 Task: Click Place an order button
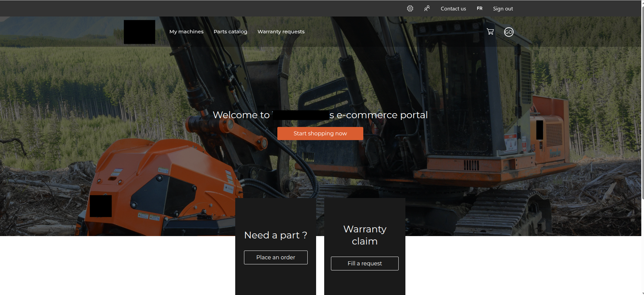276,257
